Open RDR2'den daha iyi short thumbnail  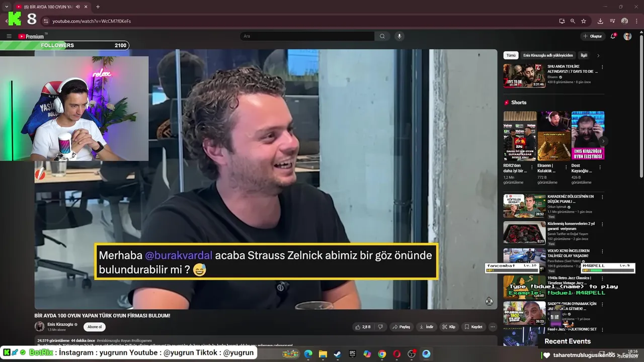[520, 136]
